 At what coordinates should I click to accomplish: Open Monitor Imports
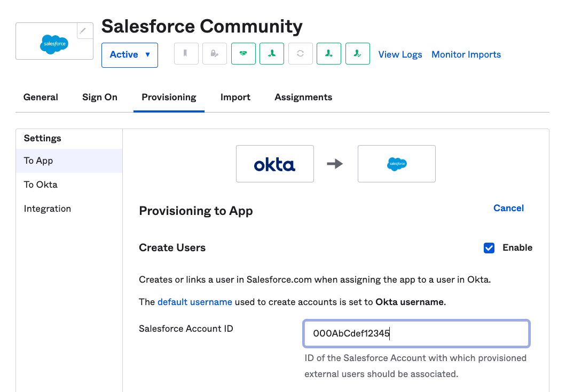click(x=466, y=54)
